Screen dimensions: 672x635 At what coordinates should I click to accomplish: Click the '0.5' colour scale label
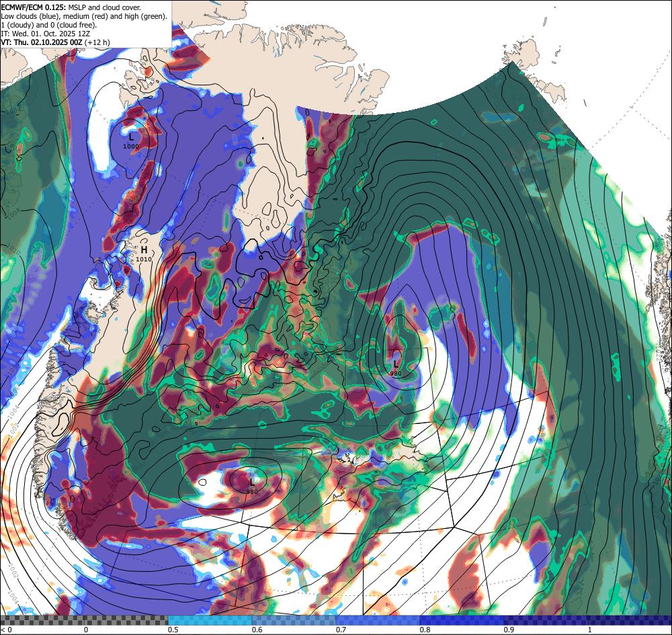click(173, 630)
